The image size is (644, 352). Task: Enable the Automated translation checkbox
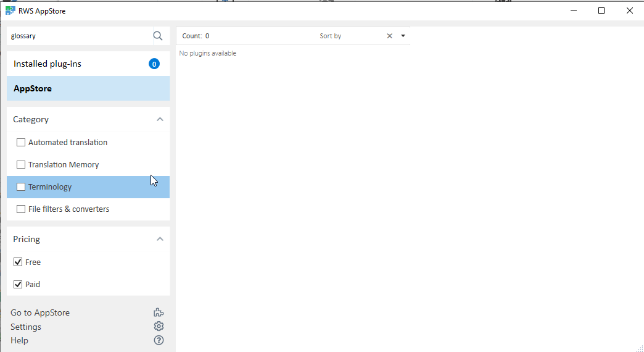click(21, 142)
